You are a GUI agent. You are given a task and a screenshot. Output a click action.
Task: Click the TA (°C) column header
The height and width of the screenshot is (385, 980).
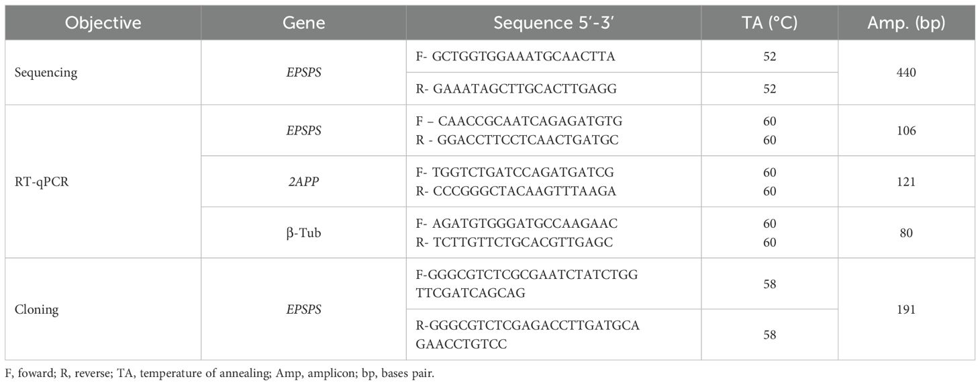(x=769, y=22)
